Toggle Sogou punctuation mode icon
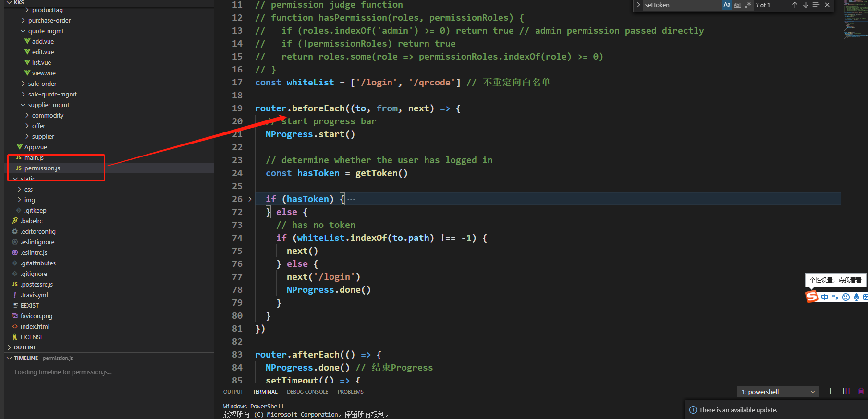Viewport: 868px width, 419px height. pyautogui.click(x=835, y=297)
